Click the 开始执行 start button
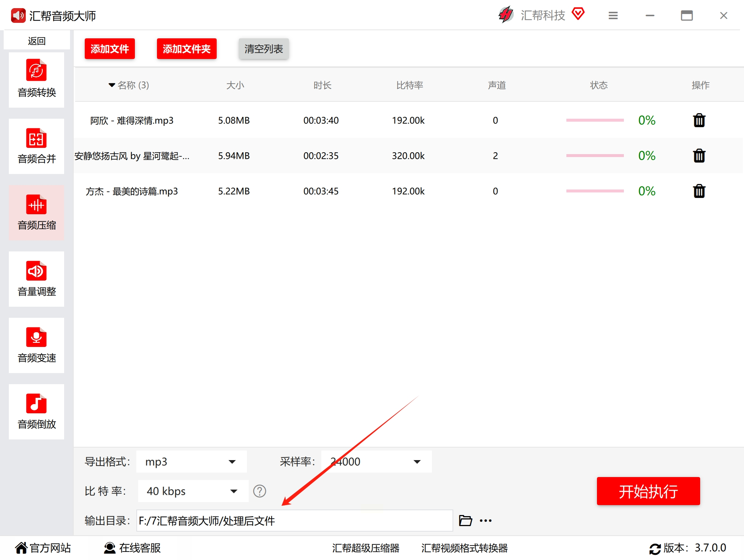Image resolution: width=744 pixels, height=560 pixels. 648,491
